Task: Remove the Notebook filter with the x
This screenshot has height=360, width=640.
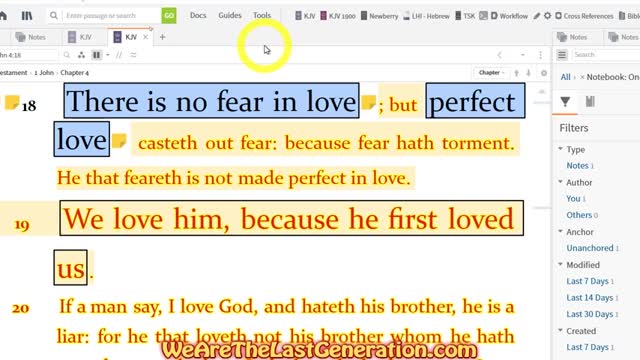Action: [x=582, y=77]
